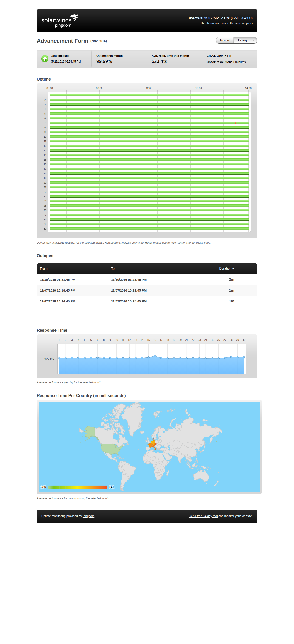Click the To column header

pyautogui.click(x=113, y=269)
